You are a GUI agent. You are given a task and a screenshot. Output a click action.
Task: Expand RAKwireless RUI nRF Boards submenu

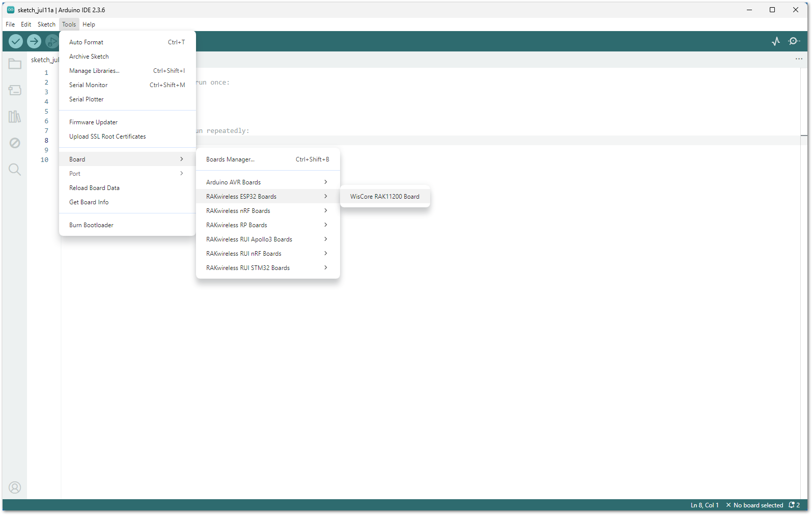point(268,254)
